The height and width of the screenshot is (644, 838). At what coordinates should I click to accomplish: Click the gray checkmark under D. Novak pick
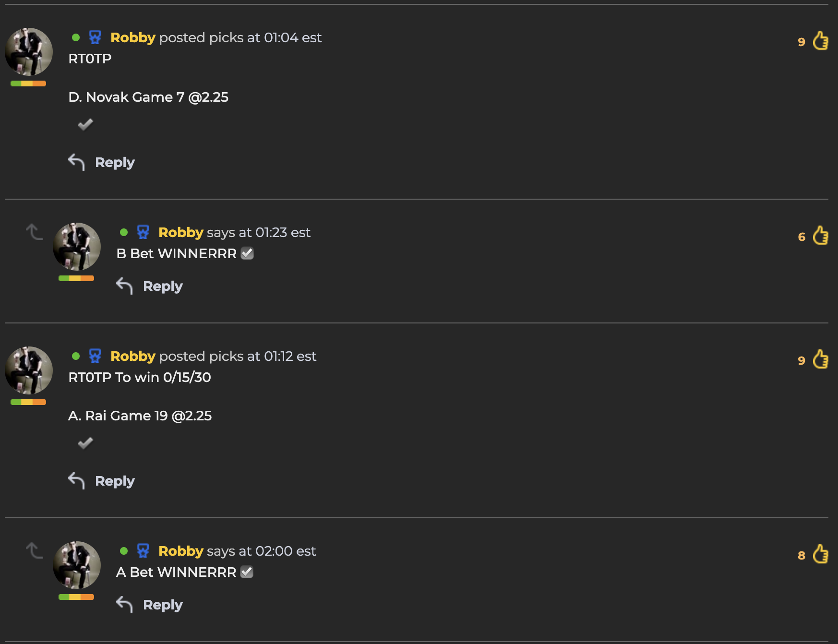85,124
